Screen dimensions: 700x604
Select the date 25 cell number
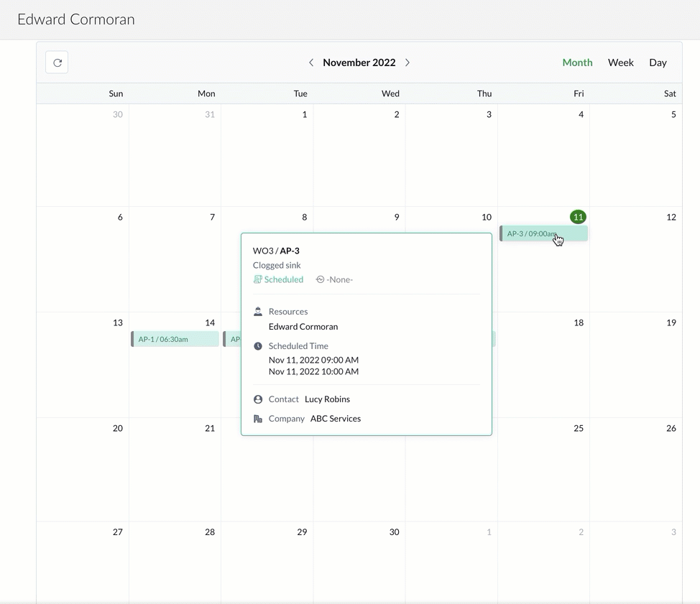click(579, 428)
